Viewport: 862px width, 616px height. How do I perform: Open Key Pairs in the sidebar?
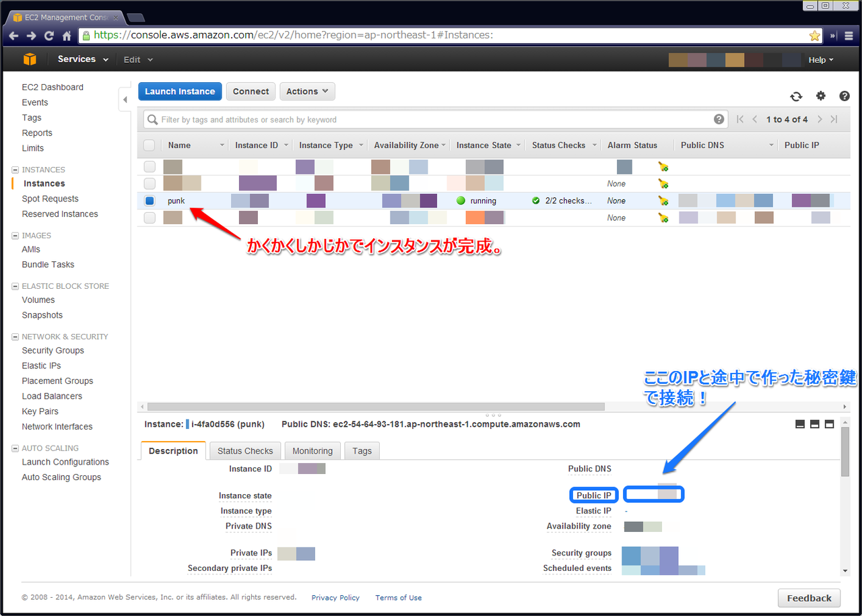pyautogui.click(x=40, y=411)
